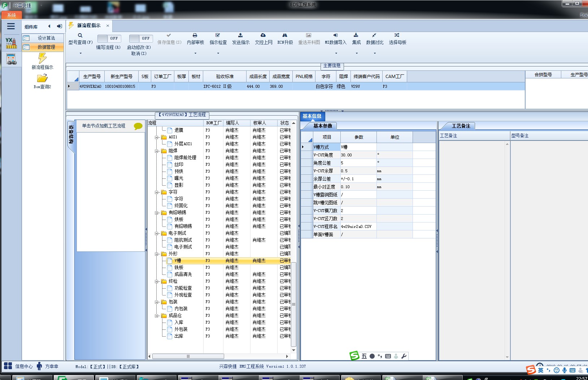
Task: Select the 外层AOI1 tree node
Action: 183,144
